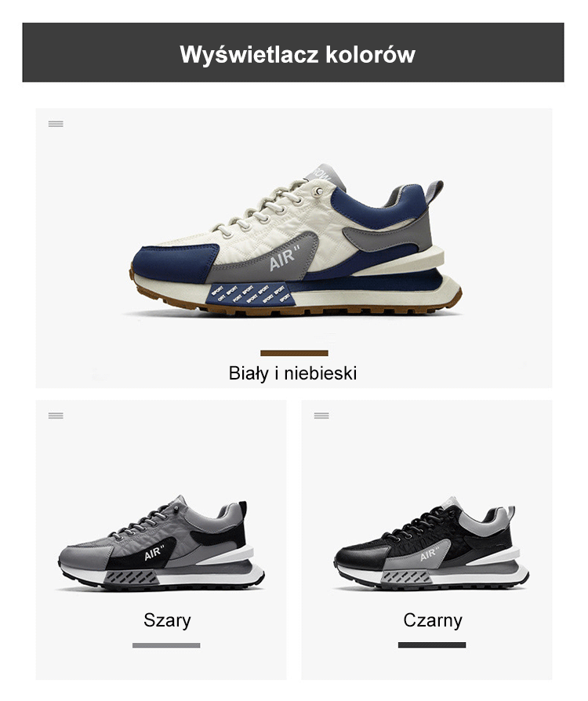Click the menu lines icon in the Szary panel
Screen dimensions: 588x701
tap(56, 416)
